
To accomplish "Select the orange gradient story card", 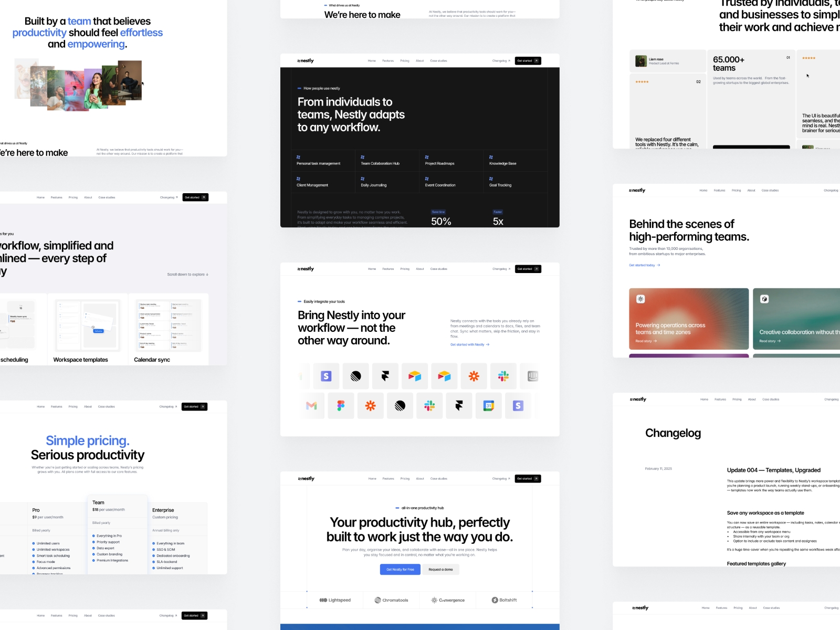I will [689, 319].
